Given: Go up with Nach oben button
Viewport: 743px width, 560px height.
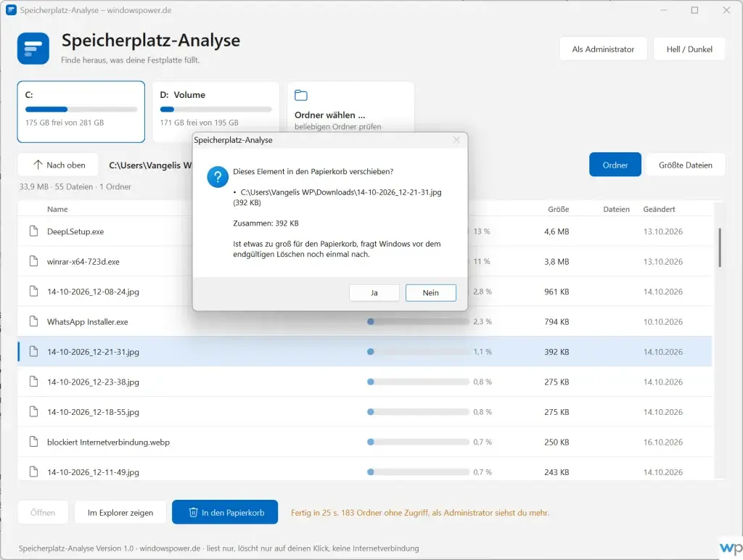Looking at the screenshot, I should 58,165.
